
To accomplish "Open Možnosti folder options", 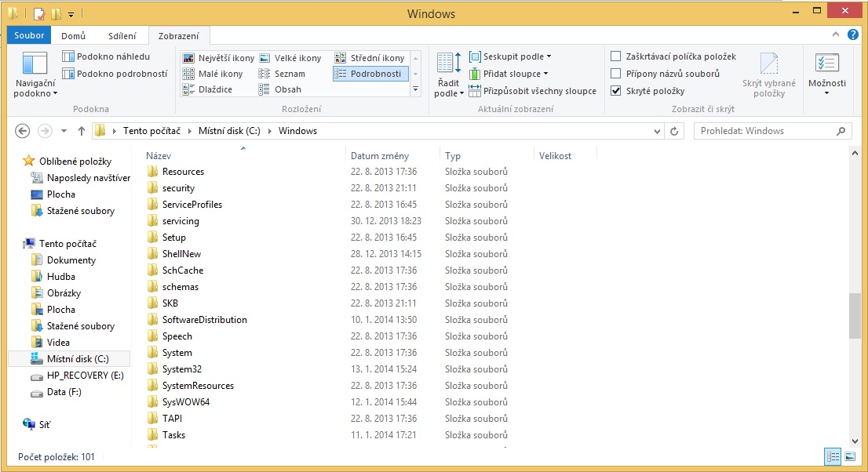I will tap(827, 74).
